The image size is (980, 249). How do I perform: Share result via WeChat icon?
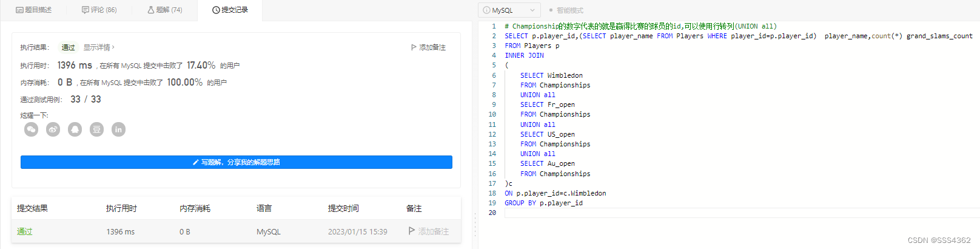coord(32,129)
